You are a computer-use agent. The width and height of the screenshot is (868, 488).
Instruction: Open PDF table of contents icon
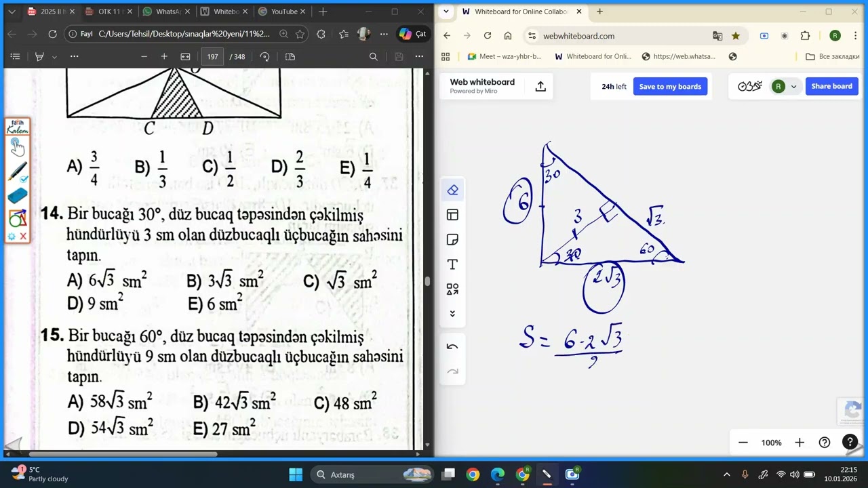click(16, 57)
